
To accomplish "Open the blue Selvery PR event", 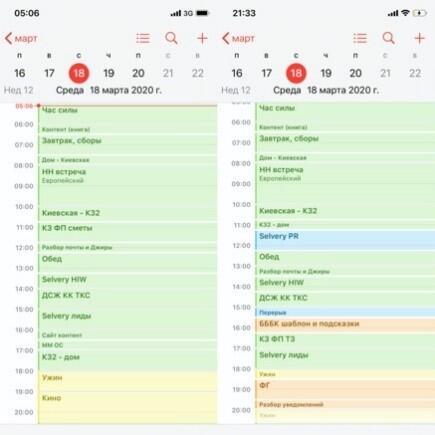I will [x=345, y=240].
